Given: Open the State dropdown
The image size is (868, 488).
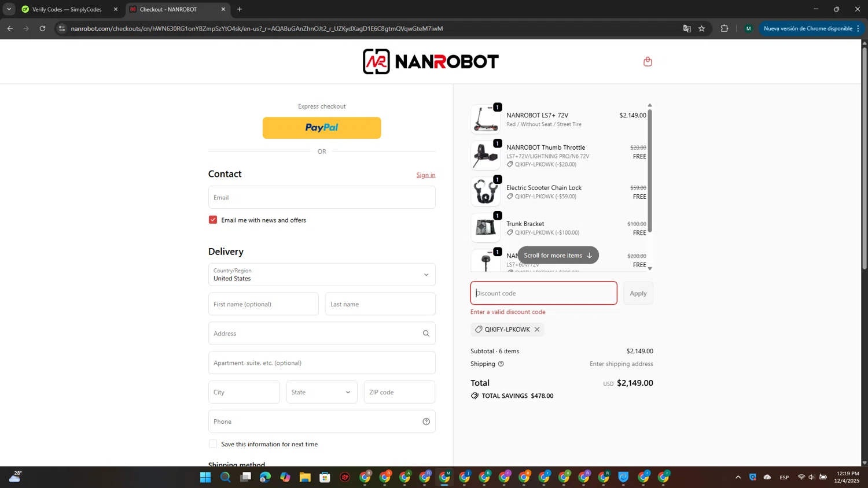Looking at the screenshot, I should pos(322,392).
